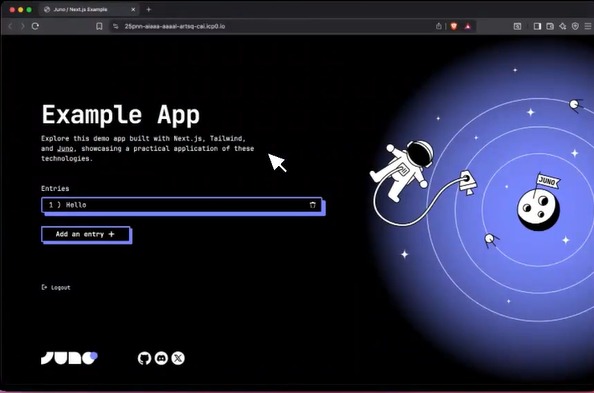
Task: Open the Juno link in description
Action: (x=65, y=149)
